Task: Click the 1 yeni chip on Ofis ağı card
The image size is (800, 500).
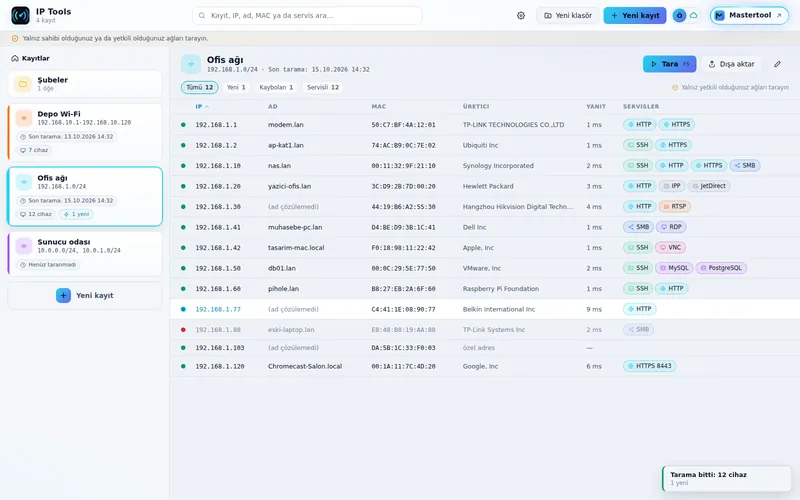Action: coord(76,214)
